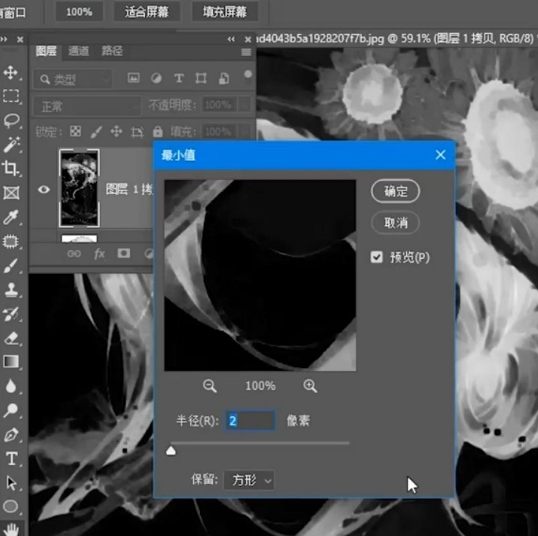
Task: Close the 最小值 dialog
Action: tap(441, 155)
